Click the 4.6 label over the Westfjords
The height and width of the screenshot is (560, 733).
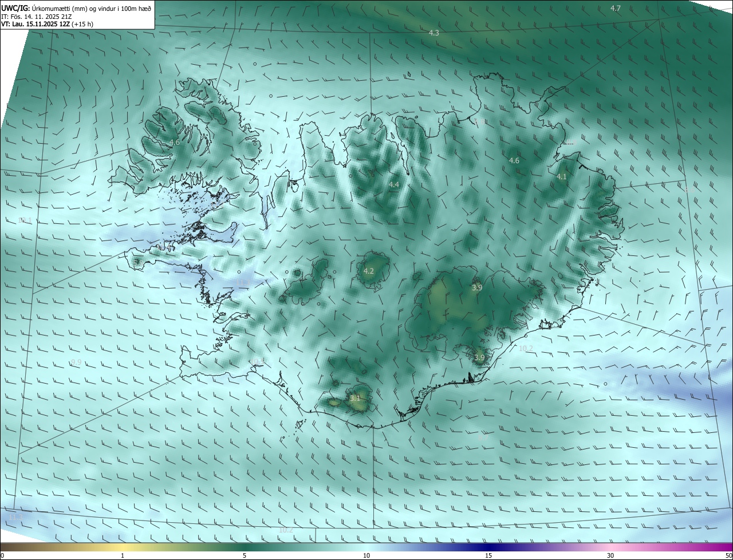click(x=175, y=143)
